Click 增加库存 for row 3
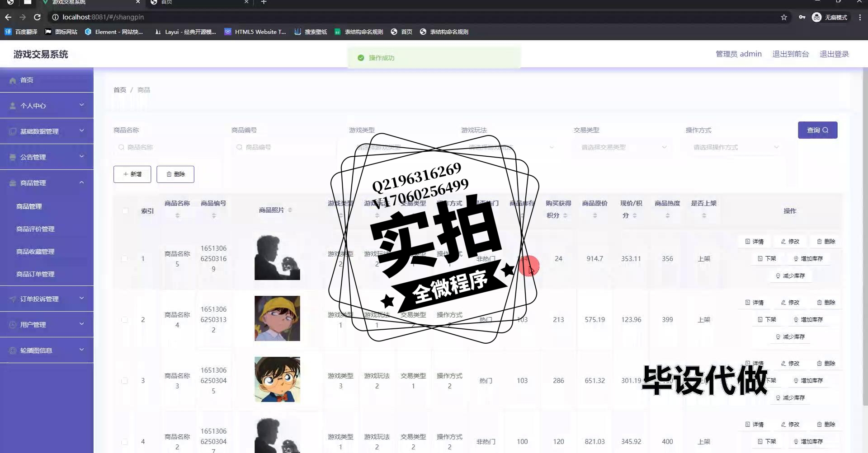868x453 pixels. point(808,381)
